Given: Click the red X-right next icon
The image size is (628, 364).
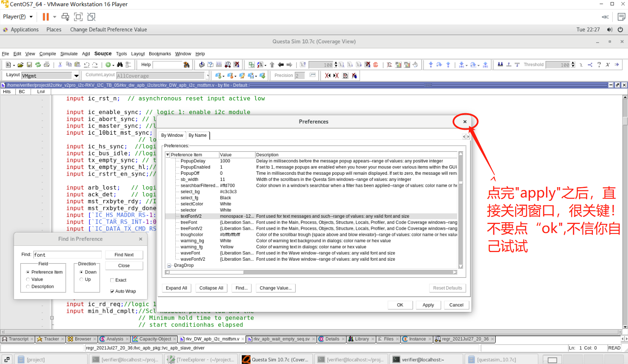Looking at the screenshot, I should click(336, 76).
